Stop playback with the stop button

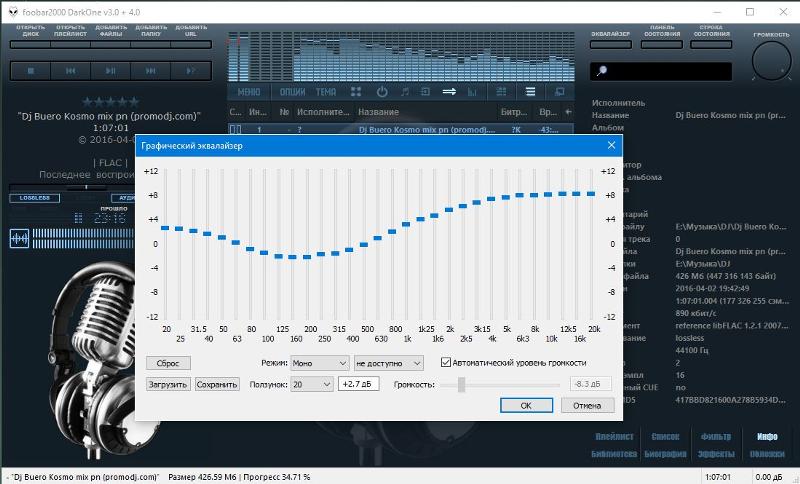click(31, 71)
